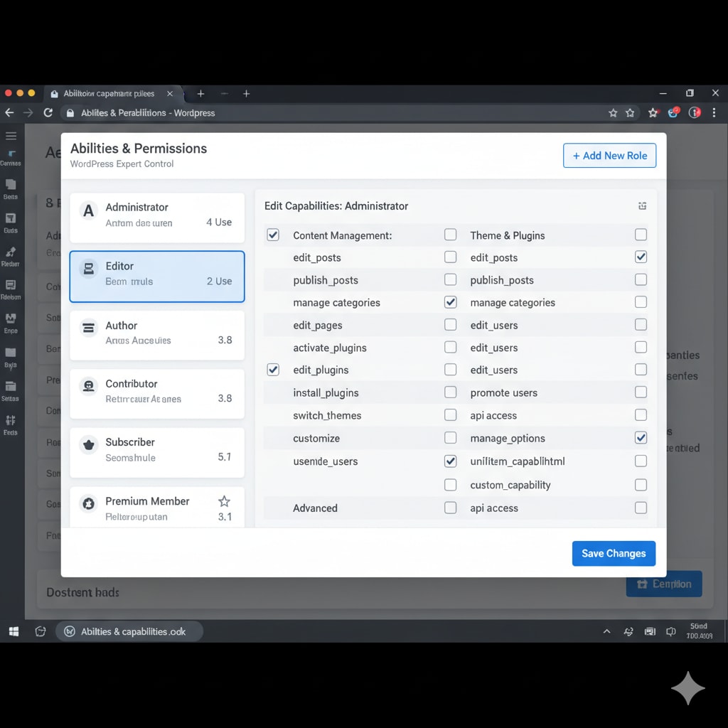728x728 pixels.
Task: Uncheck the manage categories capability
Action: point(450,301)
